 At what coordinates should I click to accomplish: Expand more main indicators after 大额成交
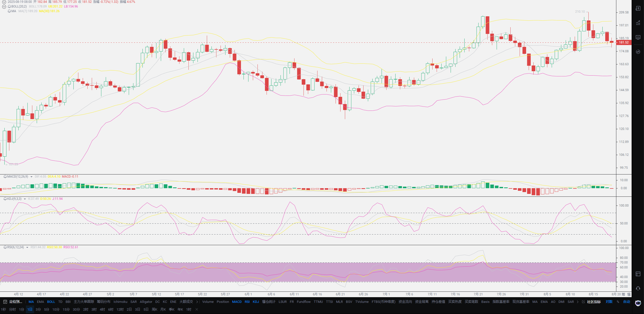coord(197,302)
